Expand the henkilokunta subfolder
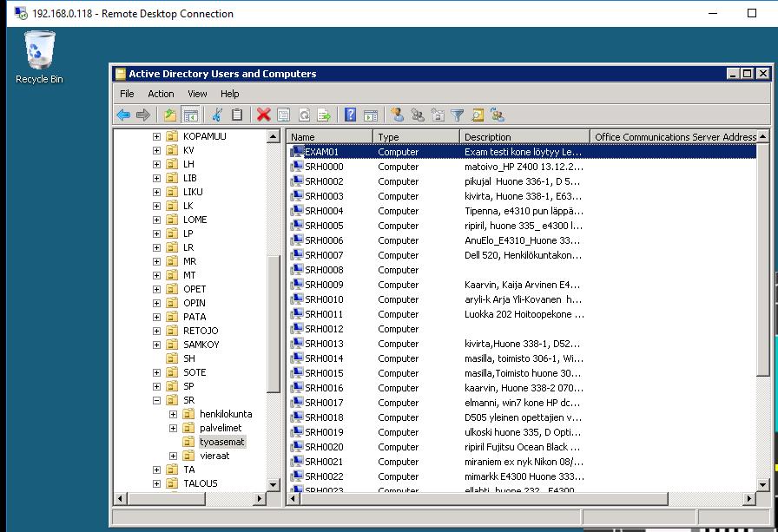 173,414
